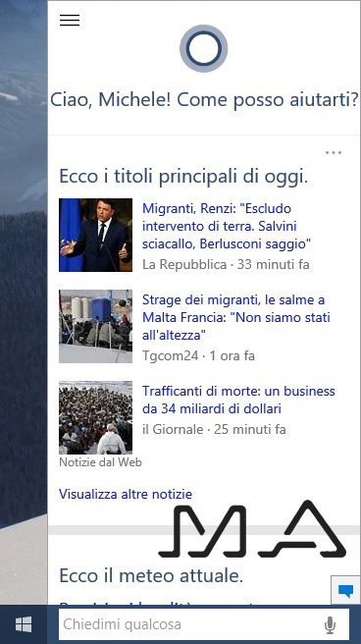Click the Tgcom24 source line
The width and height of the screenshot is (361, 644).
click(198, 355)
